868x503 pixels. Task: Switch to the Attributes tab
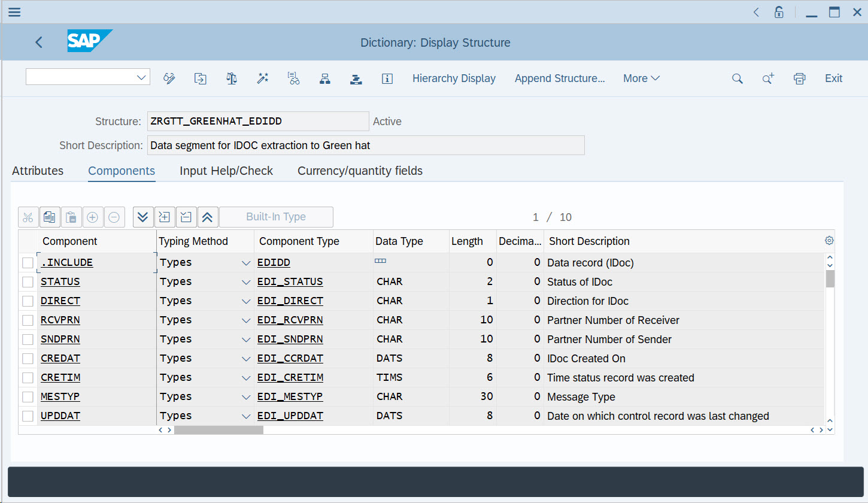[x=38, y=171]
